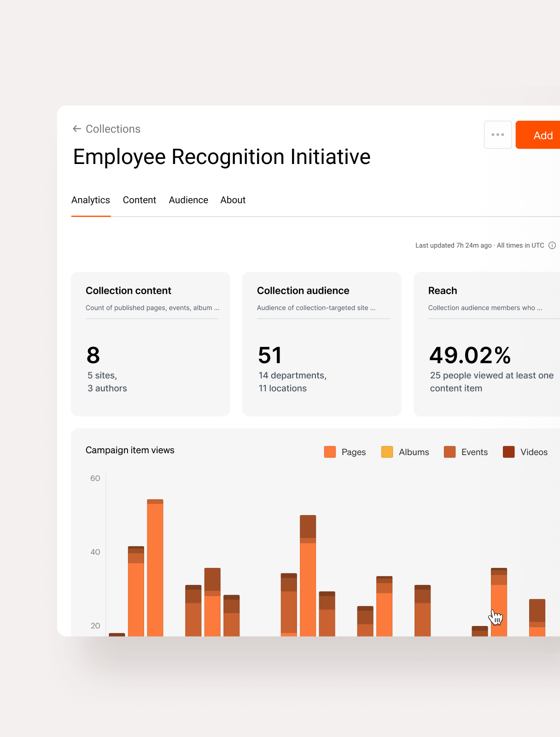Click the Reach card heading
This screenshot has width=560, height=737.
coord(443,291)
